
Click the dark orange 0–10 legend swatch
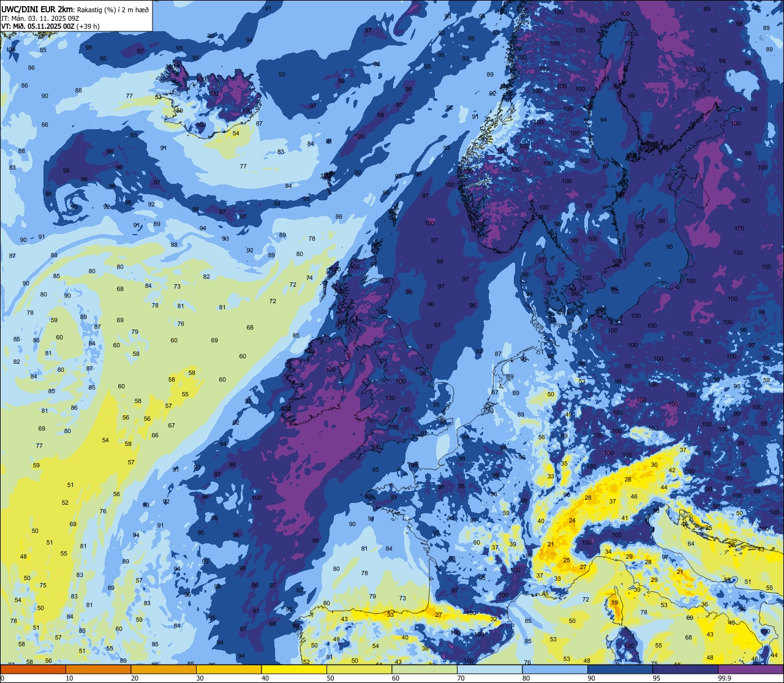[33, 669]
